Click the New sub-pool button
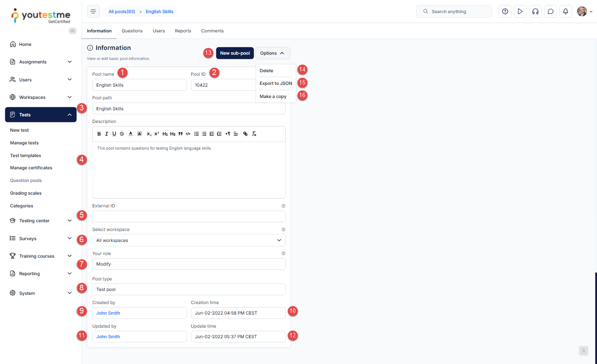597x364 pixels. tap(235, 53)
